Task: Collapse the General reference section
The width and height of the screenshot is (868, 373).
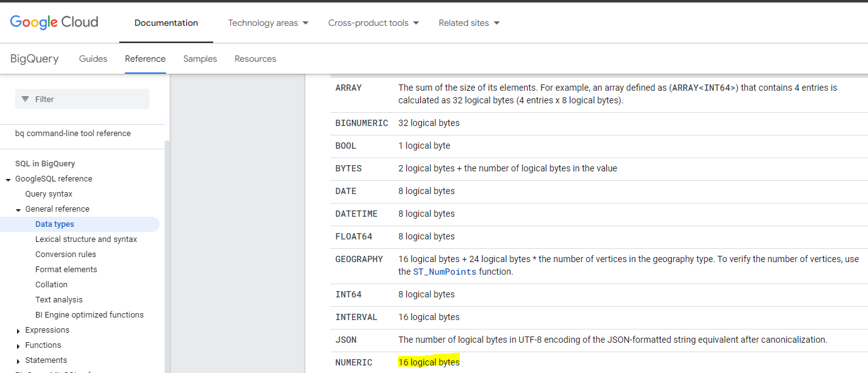Action: click(18, 210)
